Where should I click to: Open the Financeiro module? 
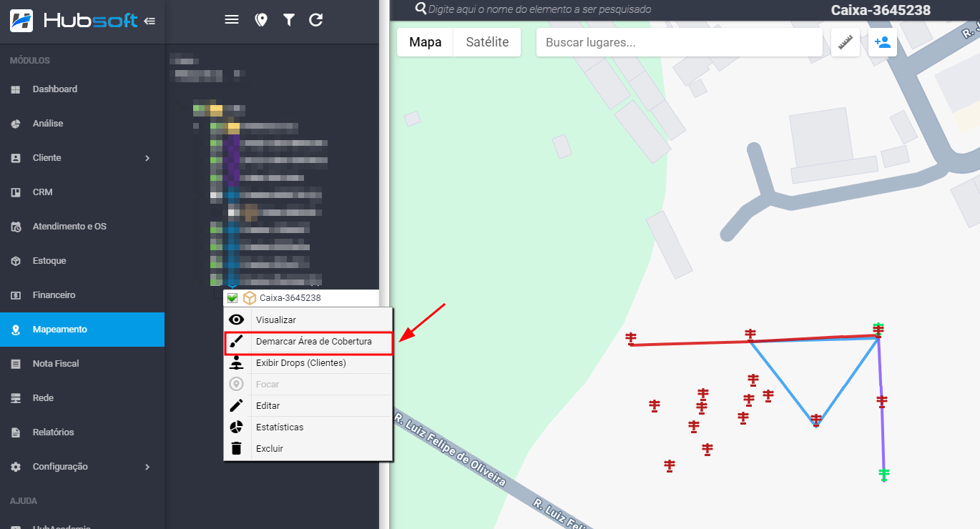click(x=82, y=295)
